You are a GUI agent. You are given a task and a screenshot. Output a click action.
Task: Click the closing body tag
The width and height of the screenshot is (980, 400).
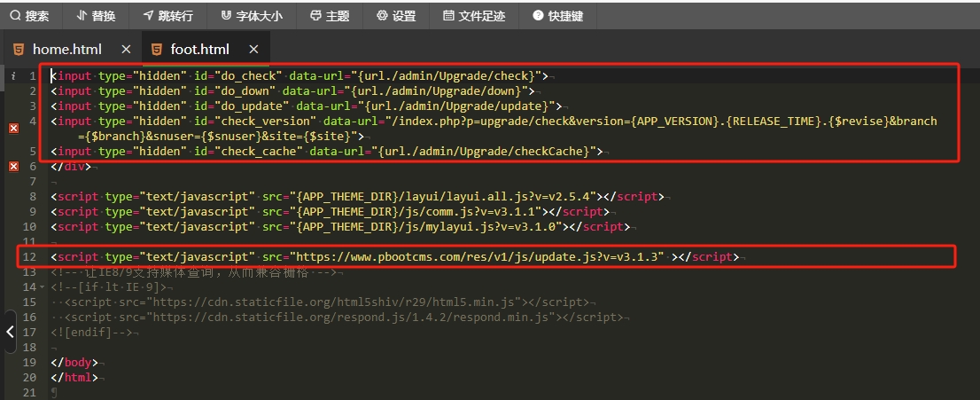[74, 363]
